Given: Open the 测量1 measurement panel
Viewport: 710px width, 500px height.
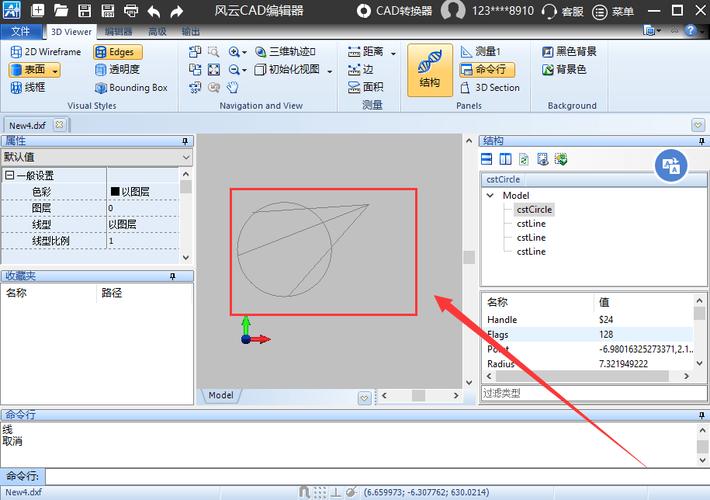Looking at the screenshot, I should pos(481,52).
